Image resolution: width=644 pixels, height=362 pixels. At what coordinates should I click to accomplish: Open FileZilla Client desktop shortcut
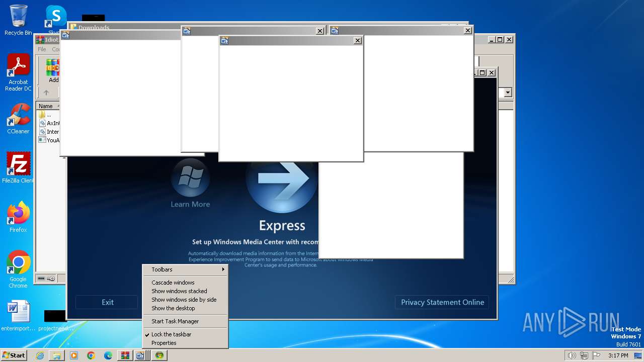(x=18, y=167)
